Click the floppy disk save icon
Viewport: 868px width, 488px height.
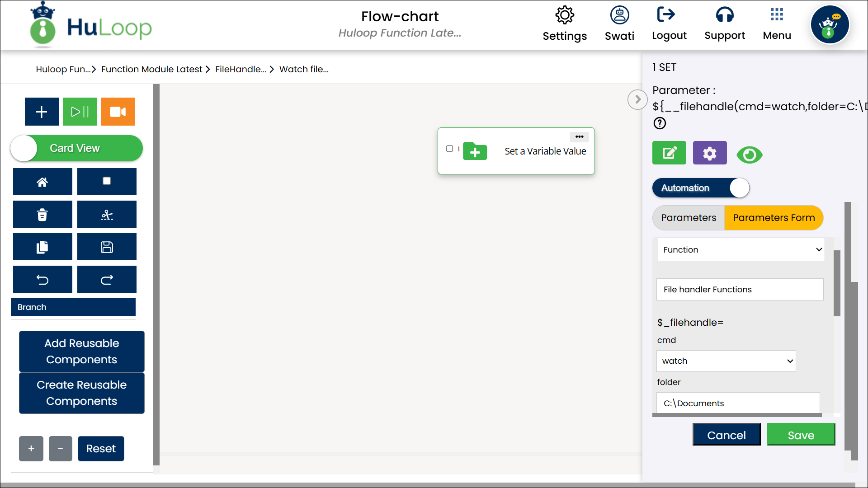click(107, 247)
